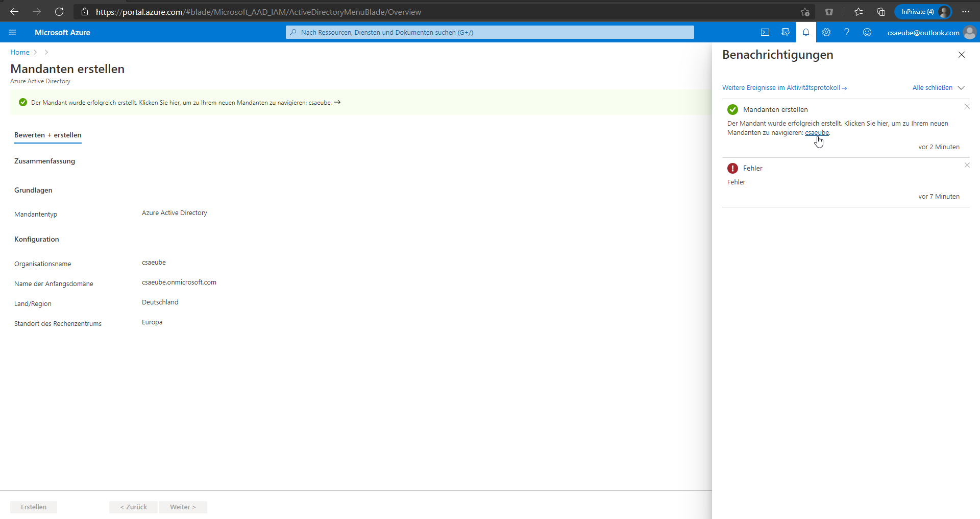Click the < Zurück button
This screenshot has width=980, height=519.
tap(133, 507)
